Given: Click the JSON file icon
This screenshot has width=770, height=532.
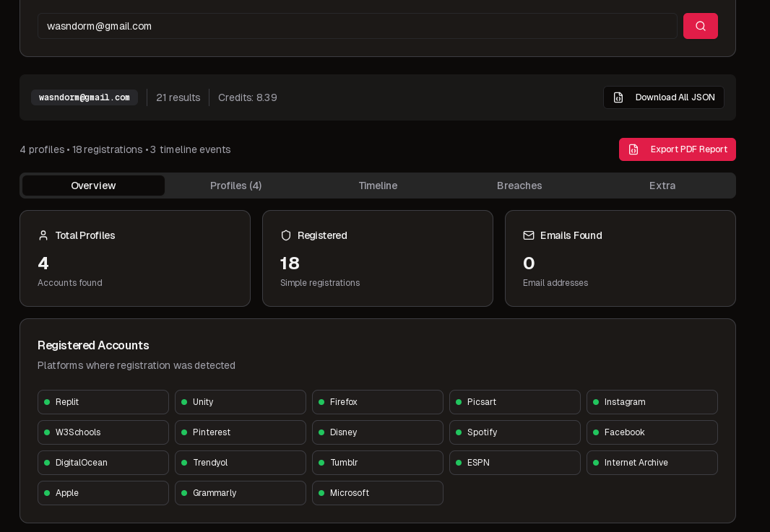Looking at the screenshot, I should coord(618,97).
